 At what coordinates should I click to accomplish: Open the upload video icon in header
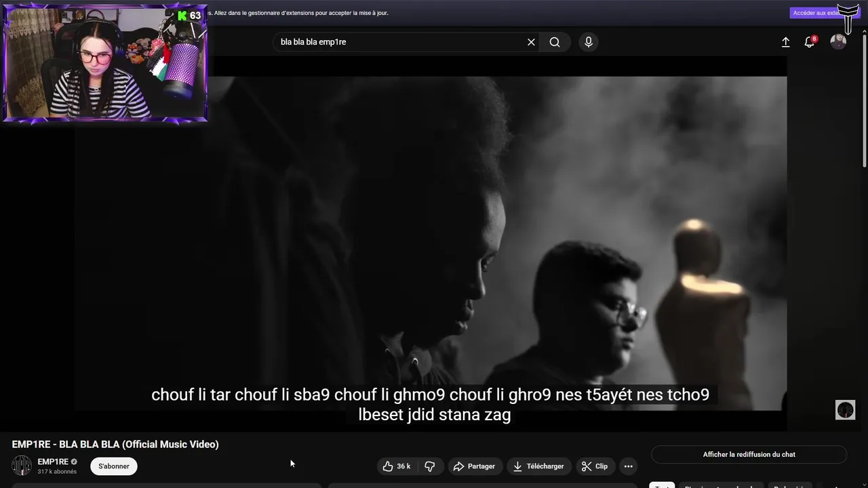(785, 42)
